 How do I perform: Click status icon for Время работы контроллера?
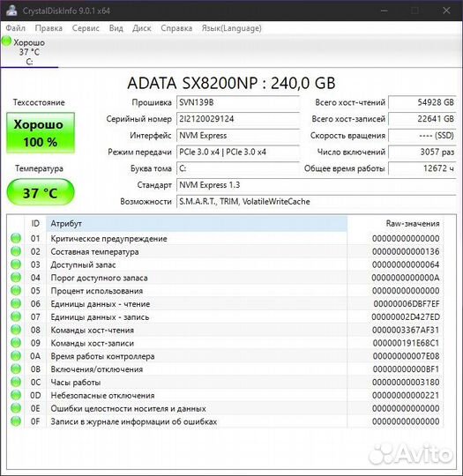pyautogui.click(x=16, y=356)
